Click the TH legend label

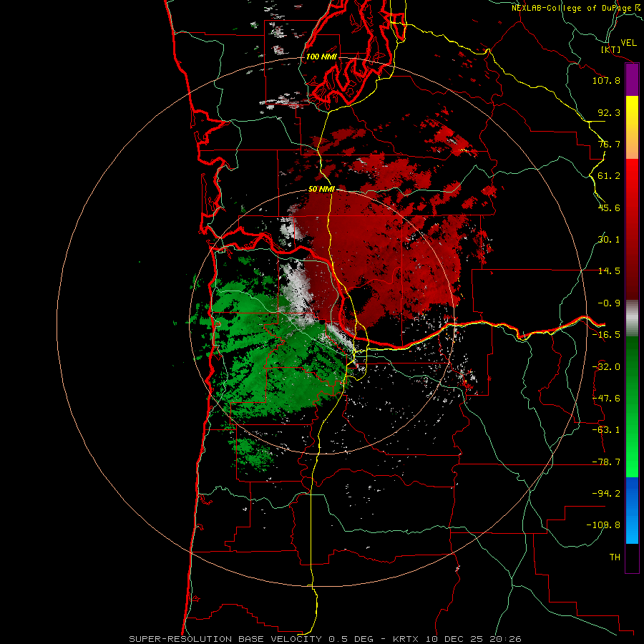pos(615,557)
